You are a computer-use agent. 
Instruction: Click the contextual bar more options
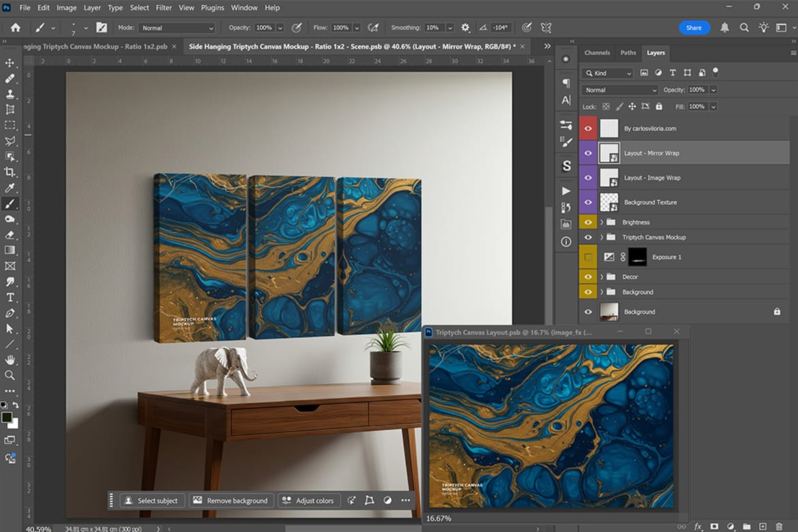click(406, 501)
